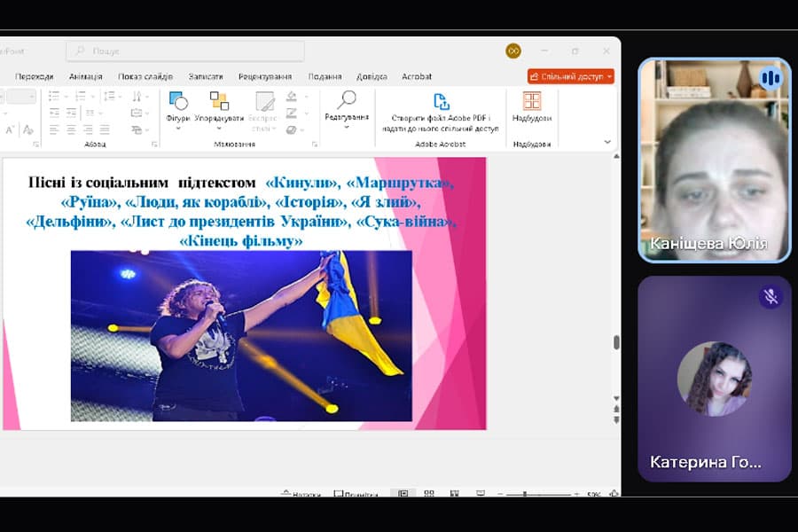Switch to the Анімація ribbon tab
This screenshot has width=798, height=532.
click(x=84, y=76)
